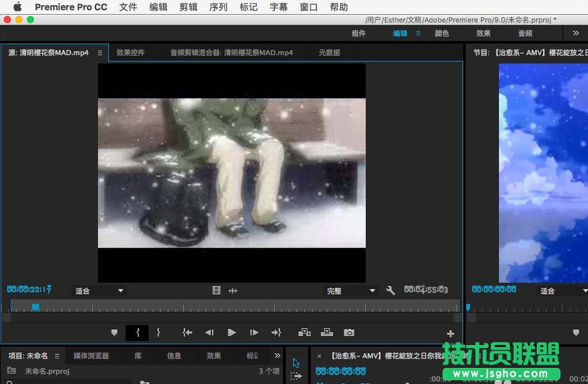588x384 pixels.
Task: Click the program monitor preview image
Action: 543,172
